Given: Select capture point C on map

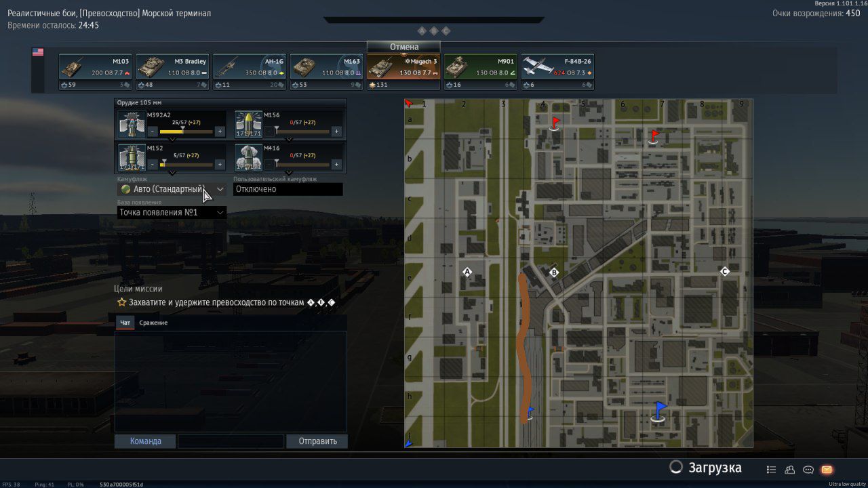Looking at the screenshot, I should (x=724, y=271).
